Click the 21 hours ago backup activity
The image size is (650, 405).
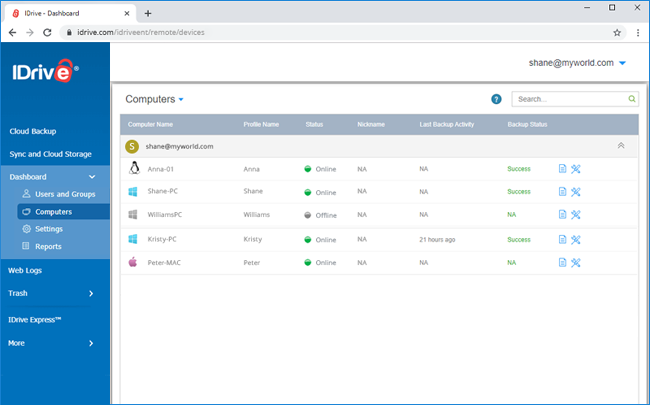(437, 240)
